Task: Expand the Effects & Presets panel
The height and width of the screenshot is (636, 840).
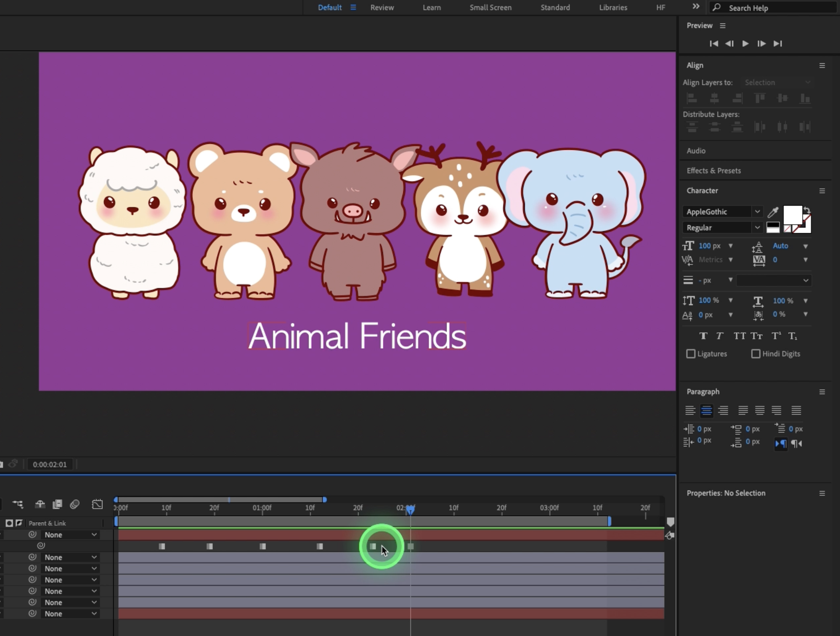Action: click(x=713, y=171)
